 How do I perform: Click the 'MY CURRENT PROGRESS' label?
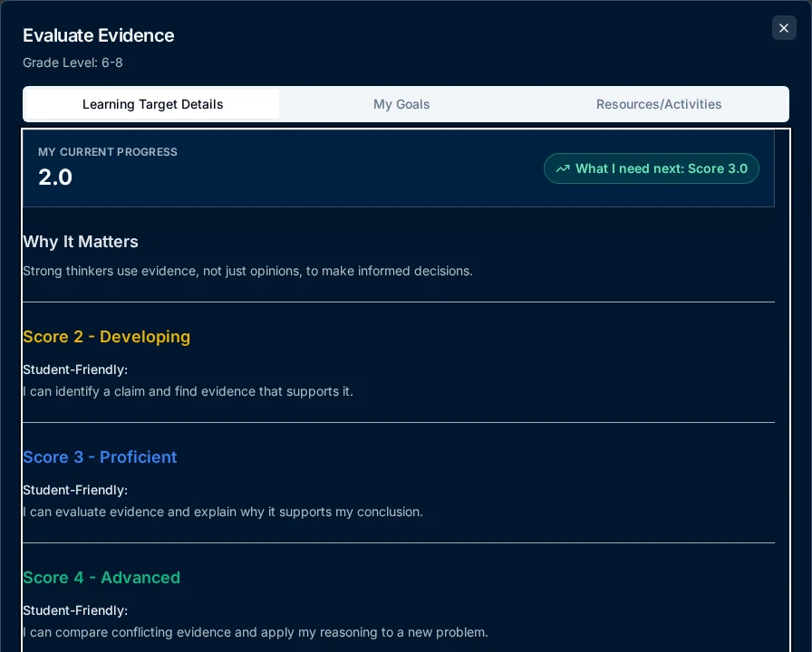[108, 151]
